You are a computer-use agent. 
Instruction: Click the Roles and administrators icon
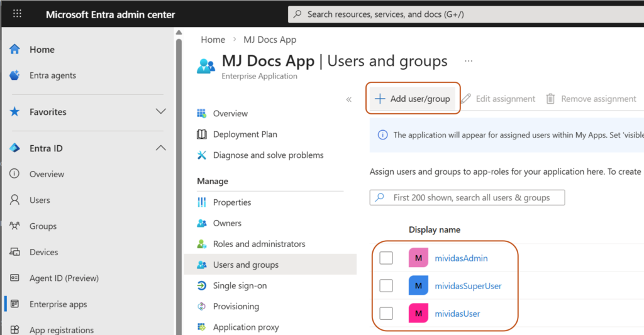[x=202, y=244]
